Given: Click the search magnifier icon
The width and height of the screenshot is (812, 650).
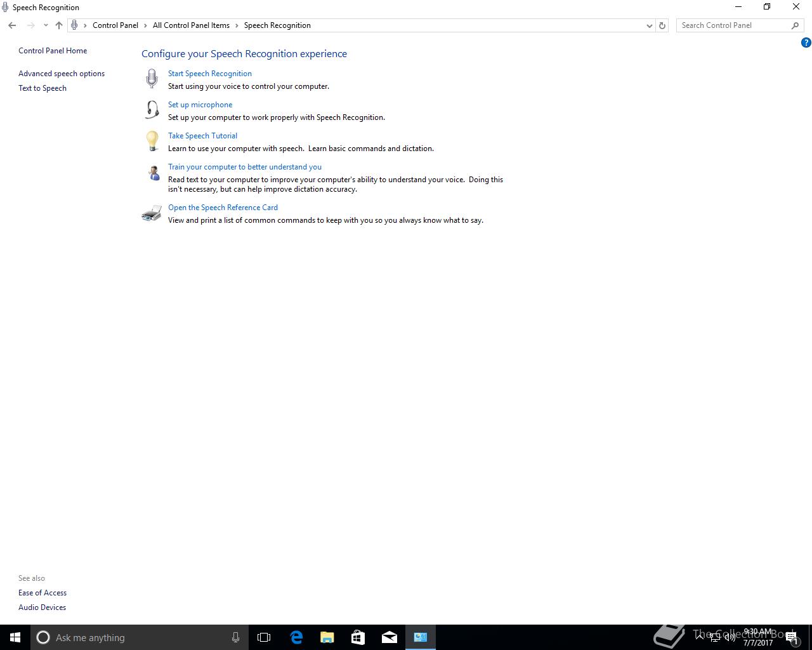Looking at the screenshot, I should point(795,25).
